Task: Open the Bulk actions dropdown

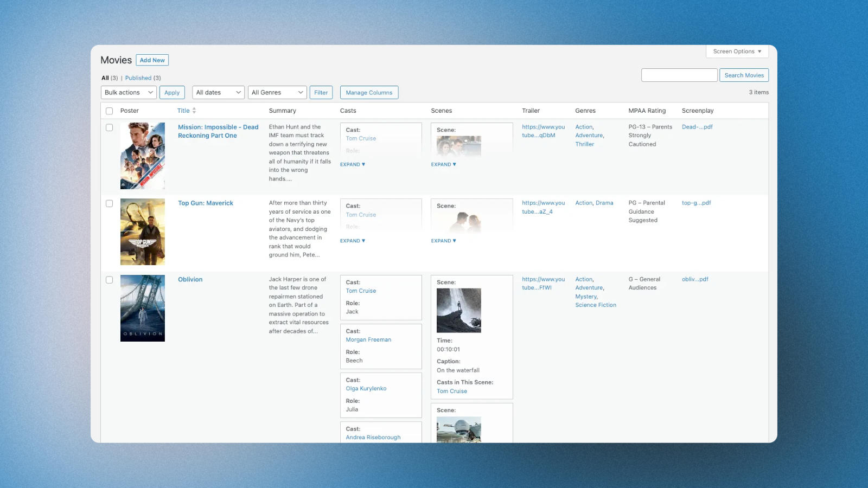Action: tap(127, 92)
